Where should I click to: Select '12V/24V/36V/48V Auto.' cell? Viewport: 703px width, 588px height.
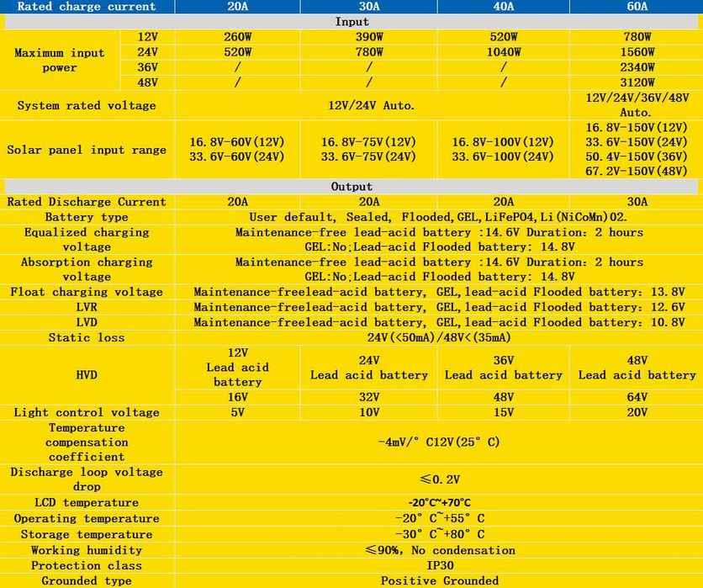637,105
